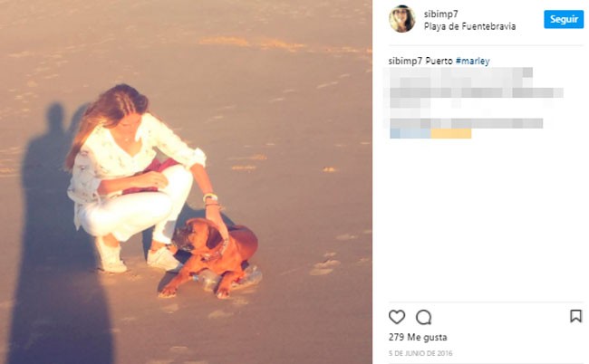The image size is (589, 364).
Task: View who liked via 279 Me gusta
Action: pyautogui.click(x=418, y=337)
